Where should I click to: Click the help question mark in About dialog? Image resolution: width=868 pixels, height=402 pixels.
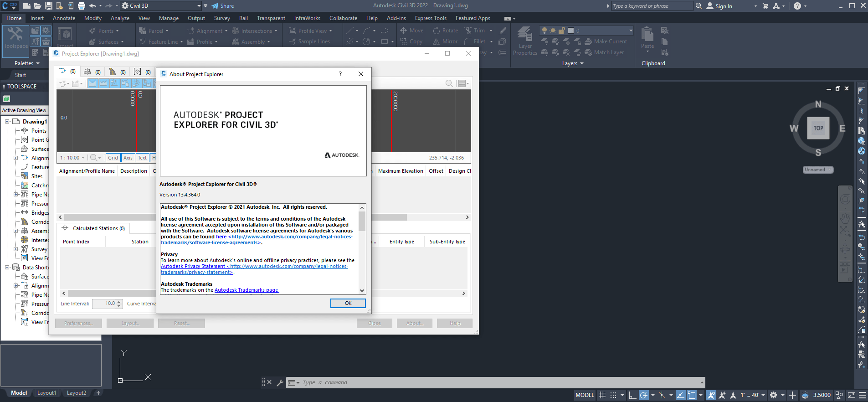(x=340, y=74)
